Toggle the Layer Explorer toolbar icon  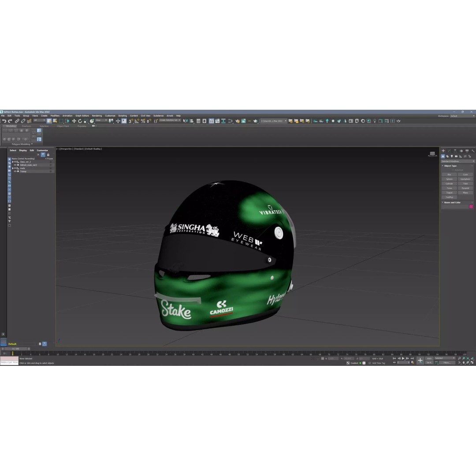[205, 121]
